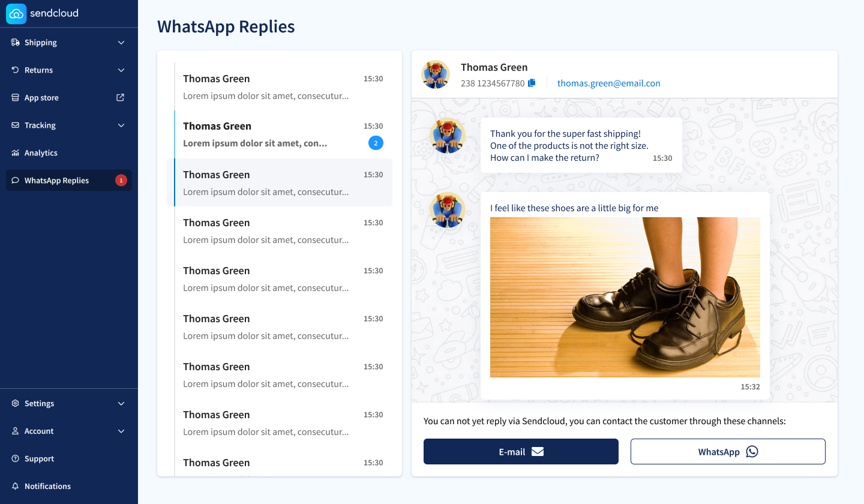Click 'You can not yet reply via Sendcloud' notice
864x504 pixels.
click(605, 421)
